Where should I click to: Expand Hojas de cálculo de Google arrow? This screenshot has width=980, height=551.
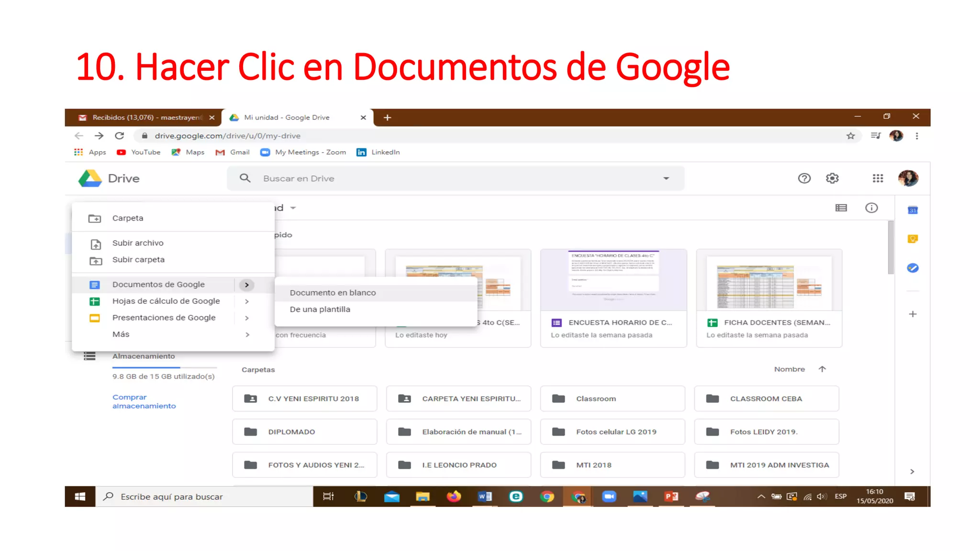247,301
